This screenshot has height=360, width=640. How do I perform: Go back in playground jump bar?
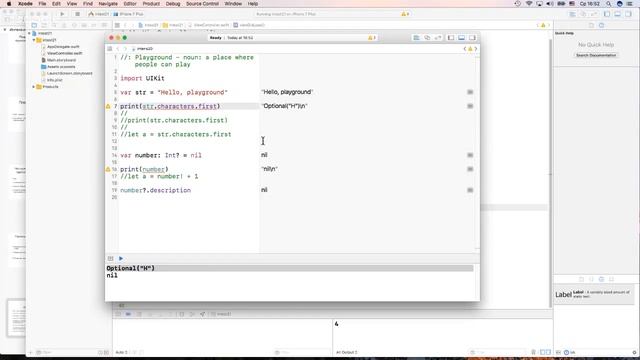(x=118, y=49)
